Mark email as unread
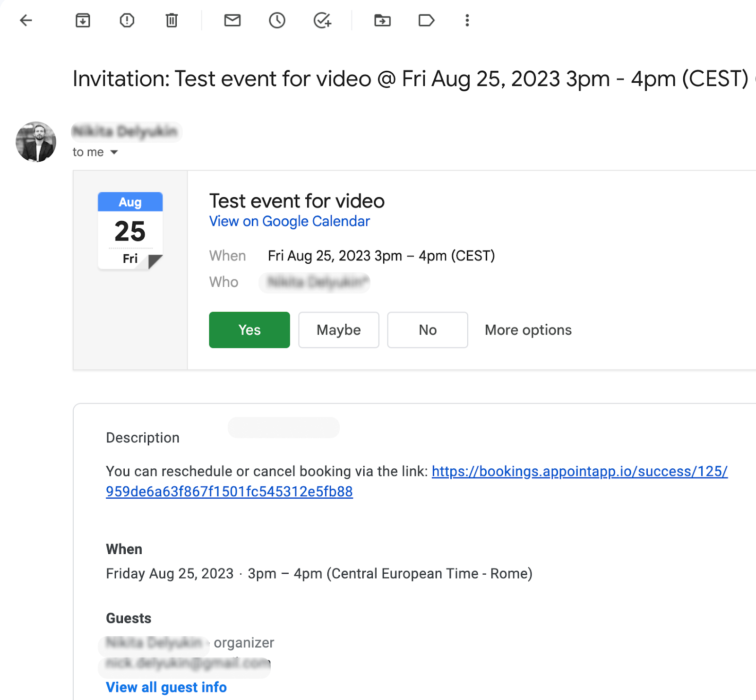Viewport: 756px width, 700px height. (232, 20)
